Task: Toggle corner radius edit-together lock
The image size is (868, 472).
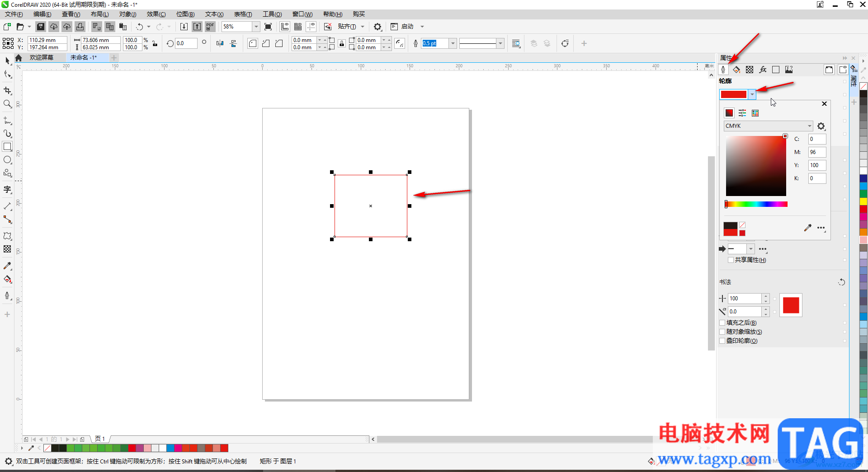Action: [342, 43]
